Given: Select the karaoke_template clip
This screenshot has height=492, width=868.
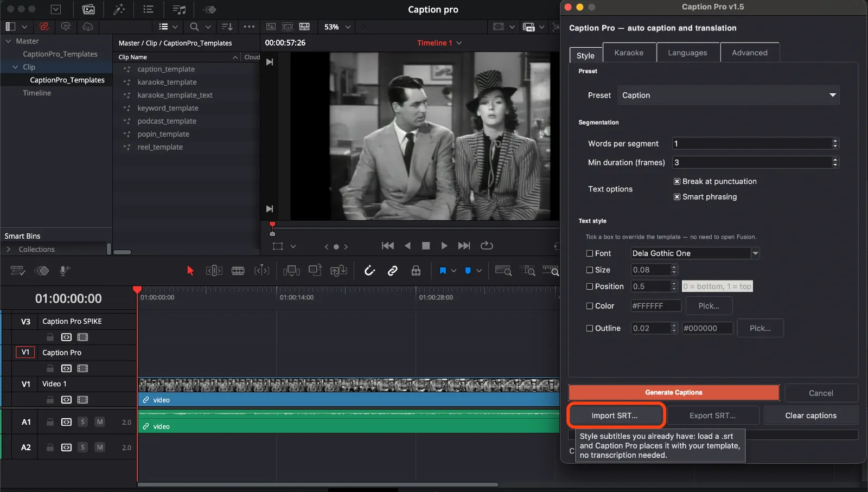Looking at the screenshot, I should tap(167, 82).
